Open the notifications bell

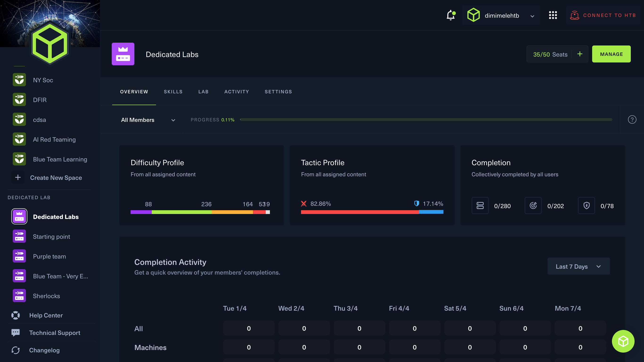point(451,15)
